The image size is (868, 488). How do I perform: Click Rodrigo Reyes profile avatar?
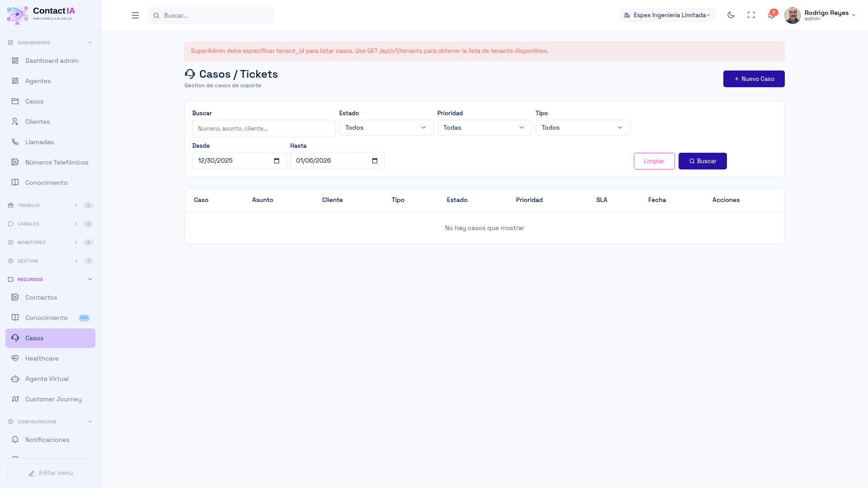pyautogui.click(x=792, y=15)
